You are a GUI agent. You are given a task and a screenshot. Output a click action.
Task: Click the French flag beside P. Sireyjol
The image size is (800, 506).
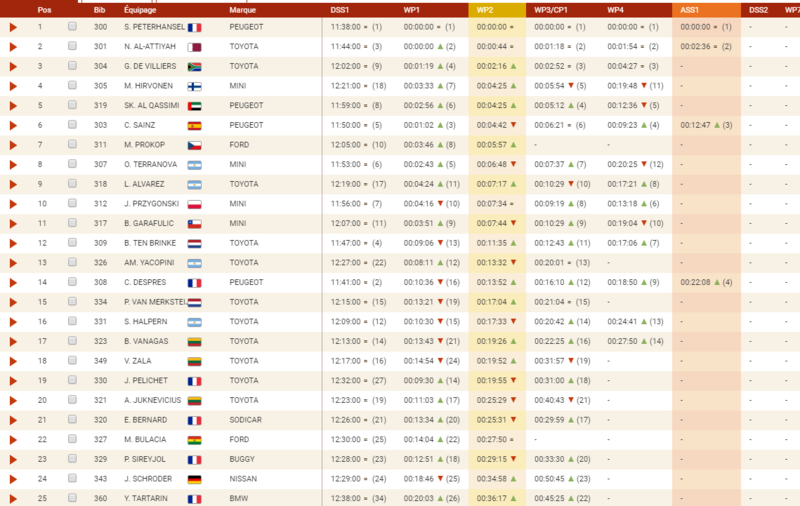coord(194,460)
